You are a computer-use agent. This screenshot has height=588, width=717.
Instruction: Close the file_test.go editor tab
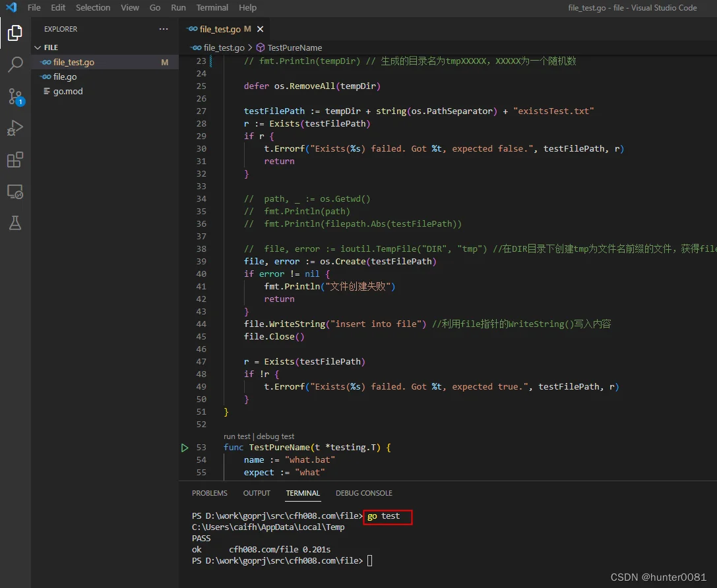(x=260, y=29)
